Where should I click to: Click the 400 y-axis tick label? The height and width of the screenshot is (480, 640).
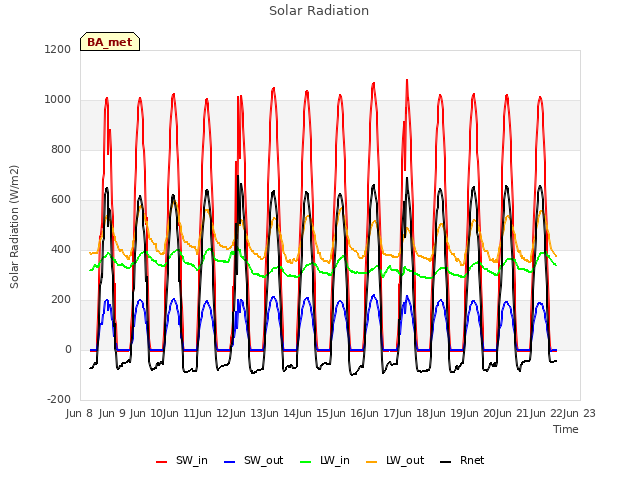pos(61,250)
